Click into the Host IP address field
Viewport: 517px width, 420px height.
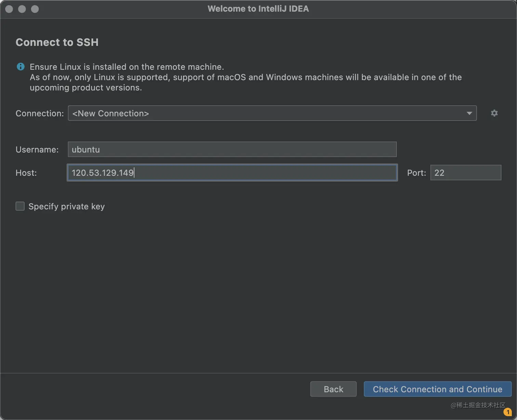tap(232, 173)
